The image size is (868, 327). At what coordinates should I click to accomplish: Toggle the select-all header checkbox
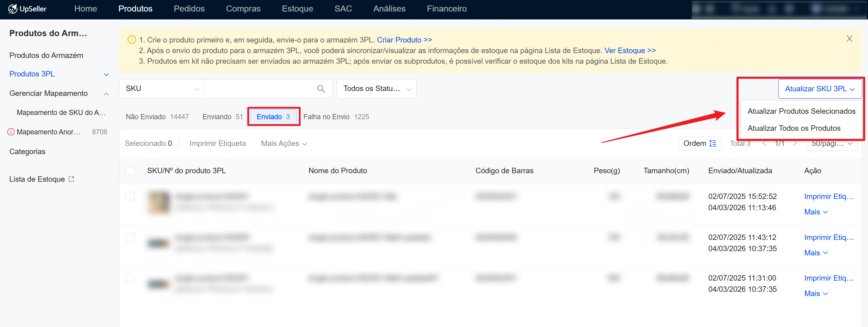point(130,171)
